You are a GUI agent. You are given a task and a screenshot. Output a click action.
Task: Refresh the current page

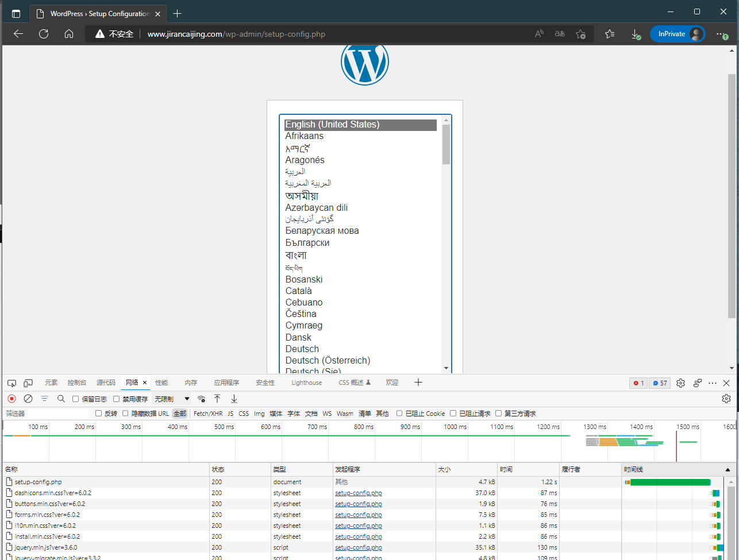(x=44, y=34)
